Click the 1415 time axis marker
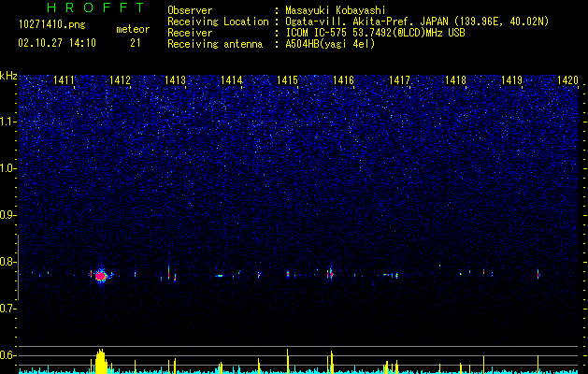 coord(287,79)
